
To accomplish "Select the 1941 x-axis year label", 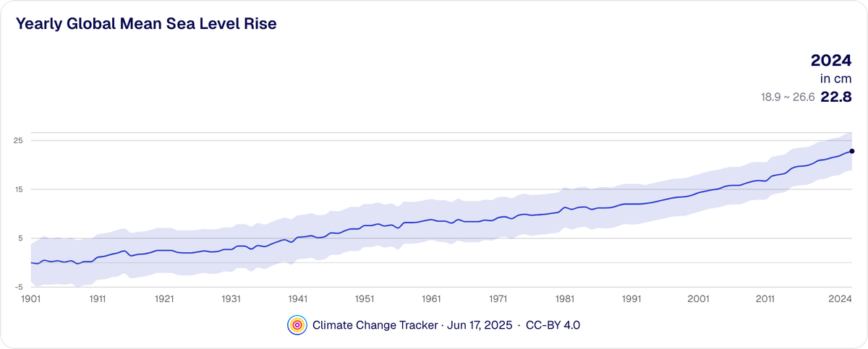I will [298, 298].
